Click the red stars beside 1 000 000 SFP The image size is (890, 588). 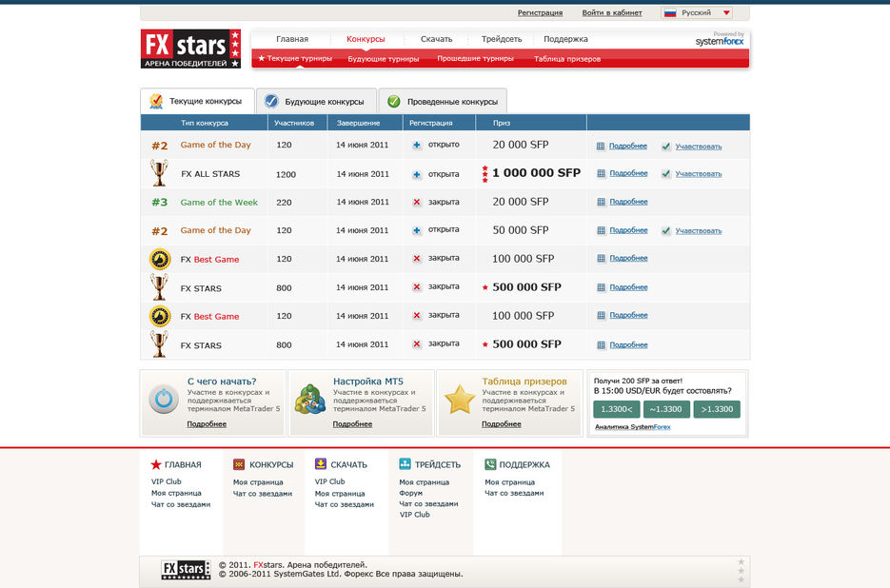pos(485,174)
